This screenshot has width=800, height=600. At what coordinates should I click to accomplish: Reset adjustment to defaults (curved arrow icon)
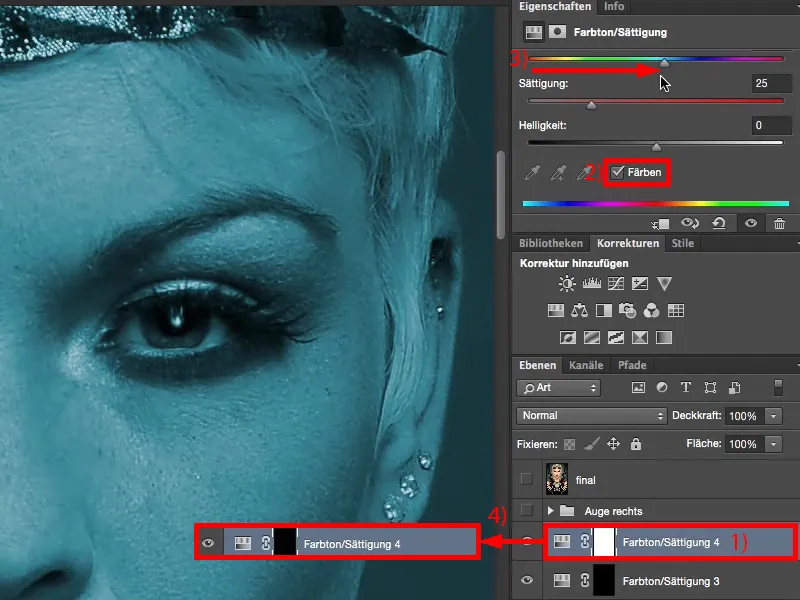[719, 223]
